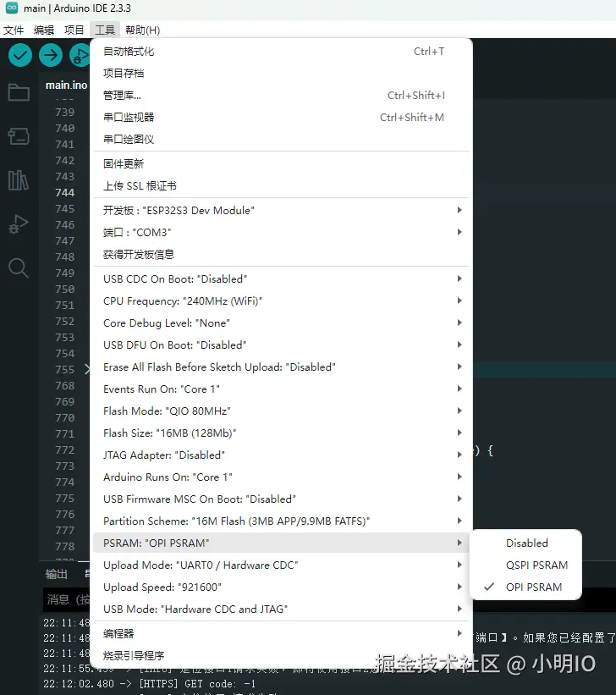Open the Sketchbook folder sidebar icon
The image size is (616, 695).
pyautogui.click(x=19, y=92)
